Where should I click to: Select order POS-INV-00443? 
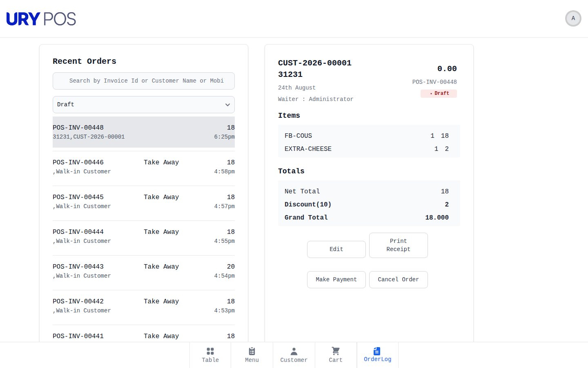pos(144,271)
